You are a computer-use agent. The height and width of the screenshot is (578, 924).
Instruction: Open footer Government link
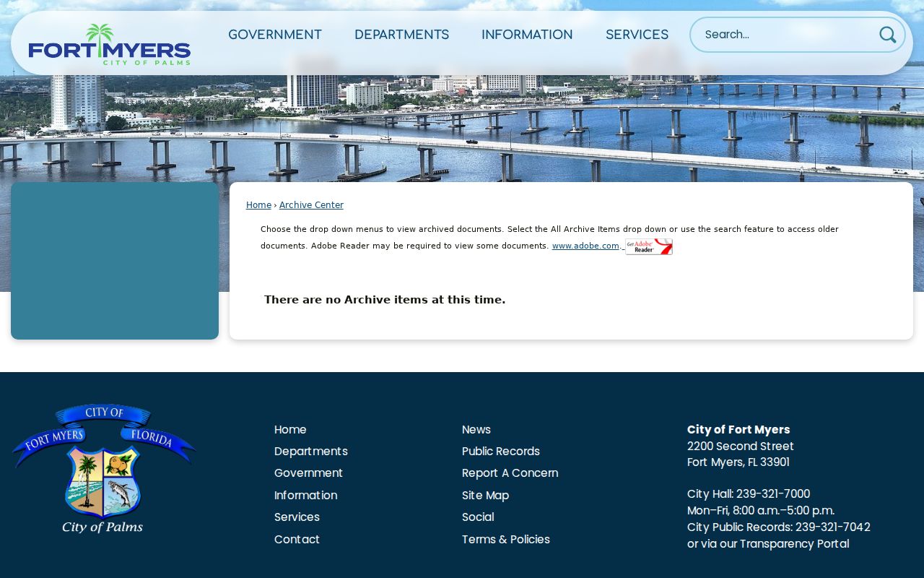pyautogui.click(x=308, y=473)
